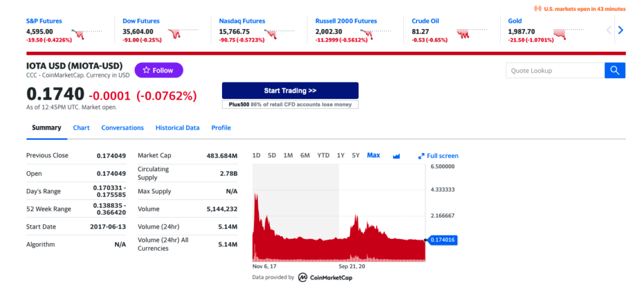Click the Crude Oil sparkline chart
Screen dimensions: 644x284
click(472, 34)
